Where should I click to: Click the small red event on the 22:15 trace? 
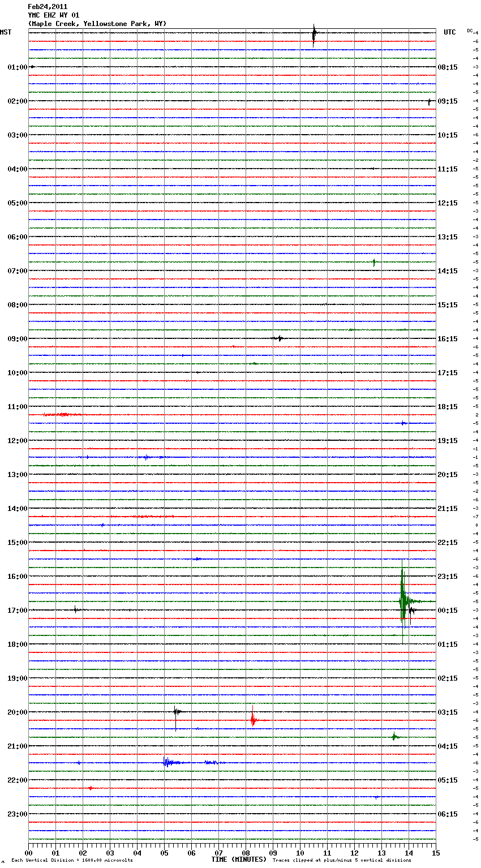[x=90, y=788]
